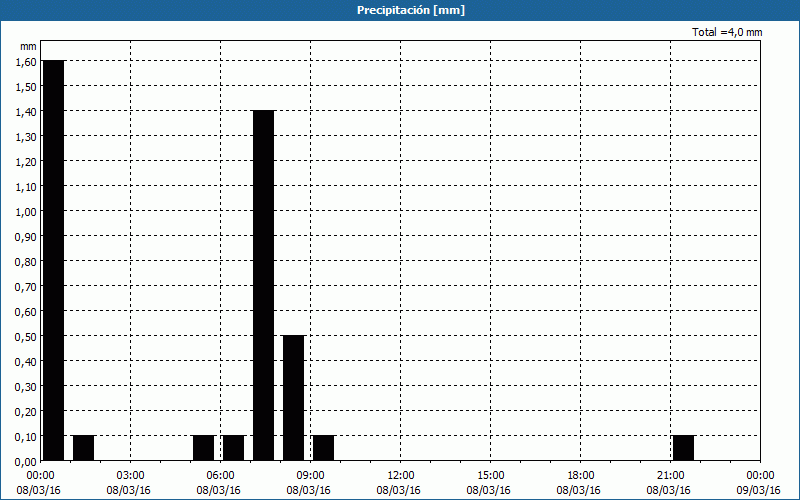
Task: Click the 0,10 mm bar just after 06:00
Action: [x=234, y=448]
